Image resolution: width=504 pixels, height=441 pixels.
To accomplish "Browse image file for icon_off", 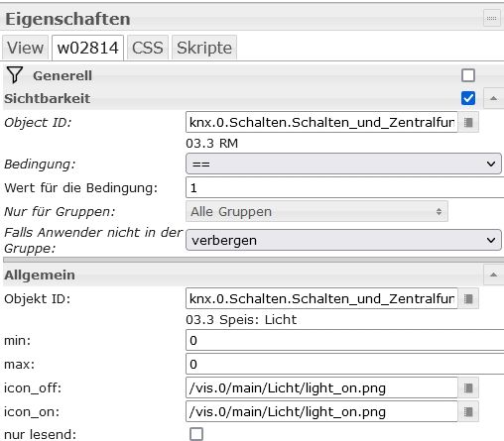I will 468,387.
